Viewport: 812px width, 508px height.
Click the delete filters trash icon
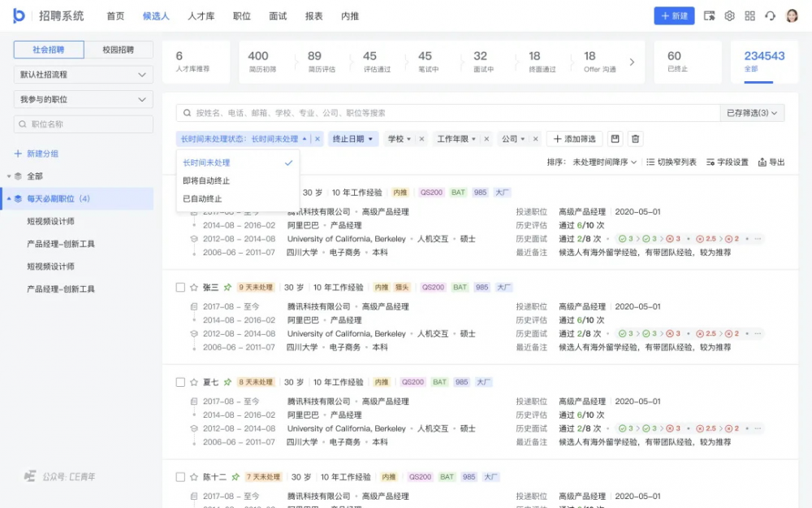(636, 139)
